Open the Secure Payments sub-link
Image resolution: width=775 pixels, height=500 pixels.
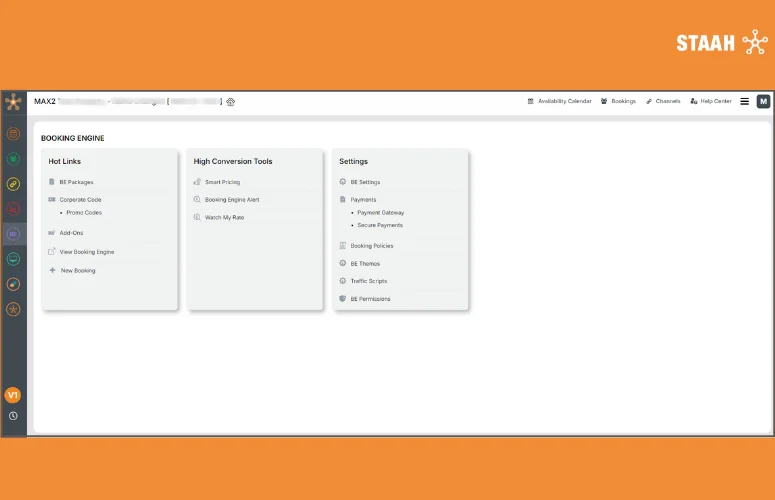coord(380,225)
